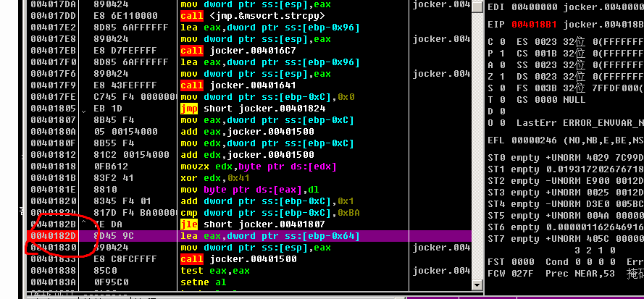
Task: Click the hex bytes E8 C8FCFFFF
Action: tap(125, 259)
